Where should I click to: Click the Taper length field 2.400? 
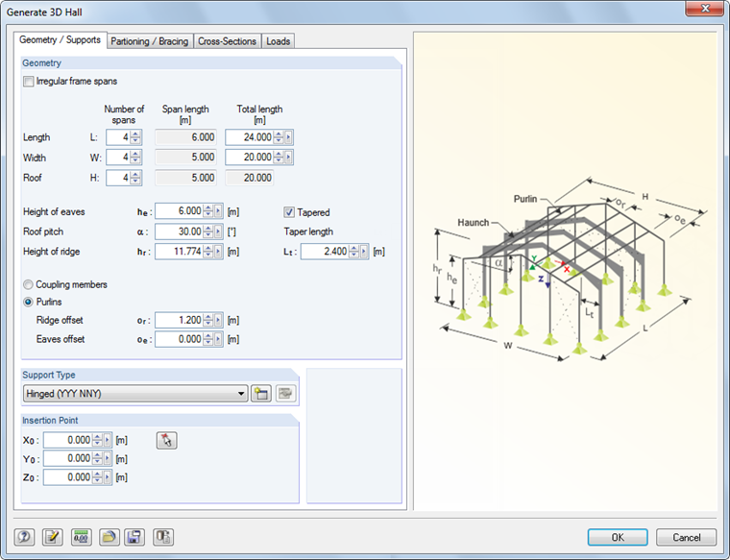[325, 252]
